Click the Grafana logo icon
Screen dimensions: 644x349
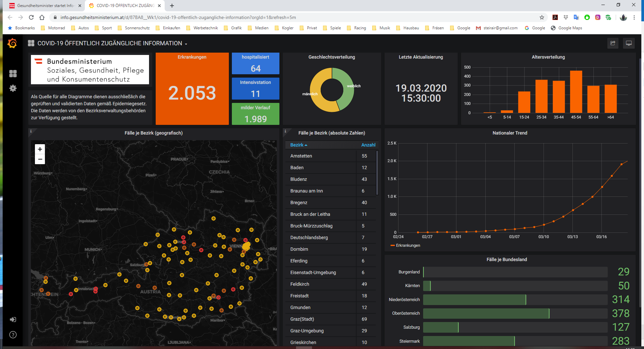click(12, 43)
